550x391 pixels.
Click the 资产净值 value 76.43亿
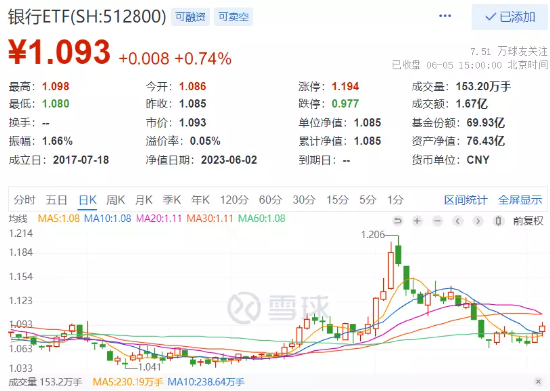point(485,141)
